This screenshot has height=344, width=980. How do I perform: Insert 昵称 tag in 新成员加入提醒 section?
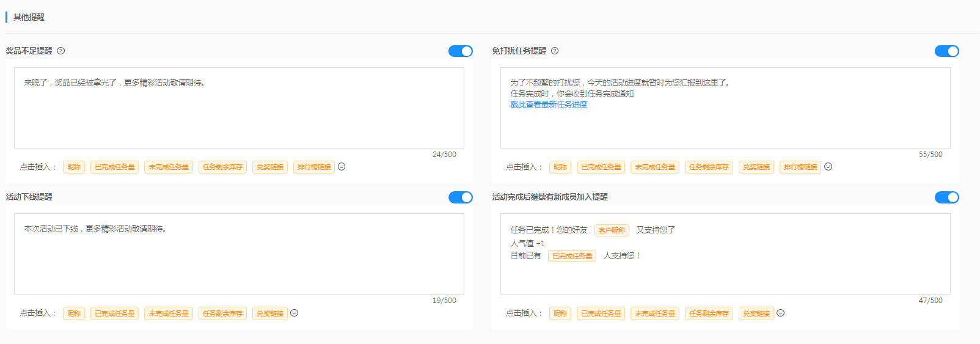[x=560, y=313]
